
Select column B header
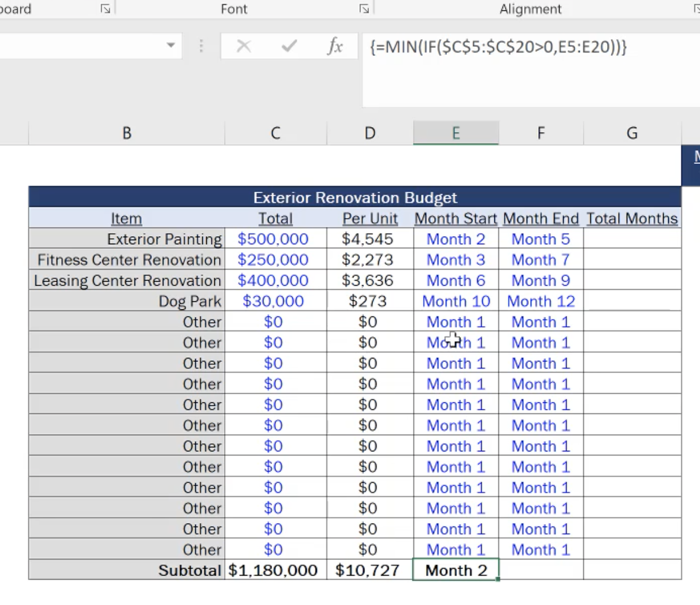pyautogui.click(x=126, y=133)
